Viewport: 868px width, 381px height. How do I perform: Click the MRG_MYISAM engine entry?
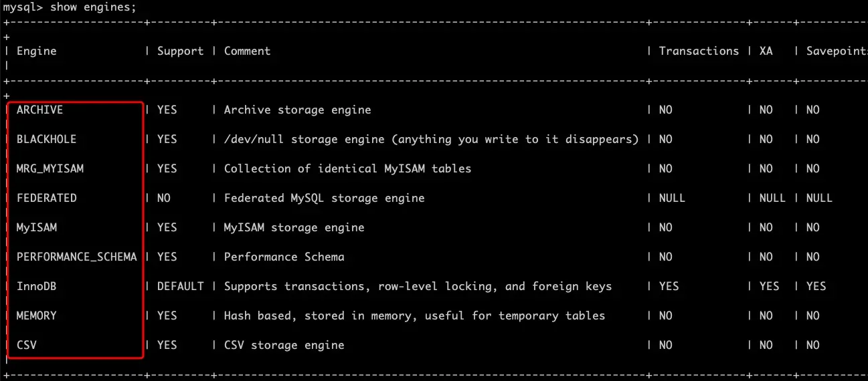50,168
